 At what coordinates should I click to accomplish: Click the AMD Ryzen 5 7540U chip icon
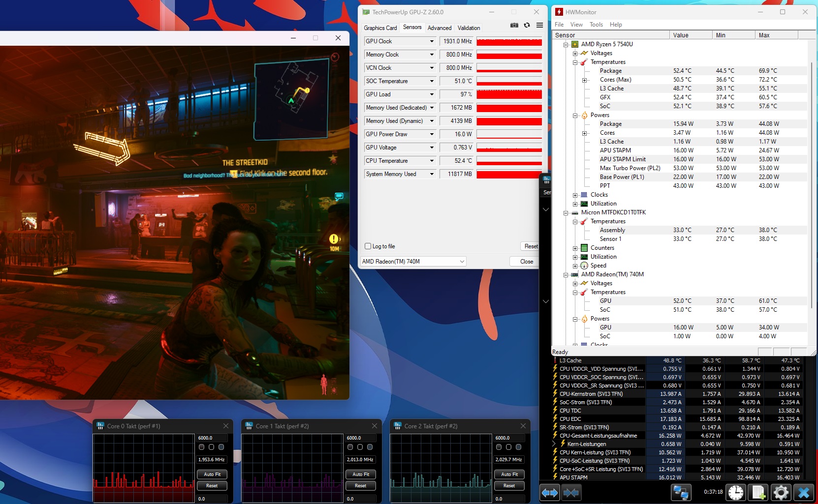tap(575, 44)
